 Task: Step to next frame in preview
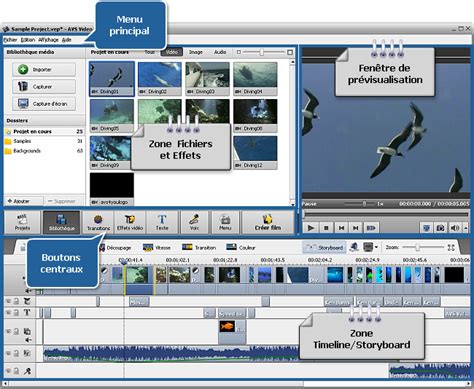356,228
